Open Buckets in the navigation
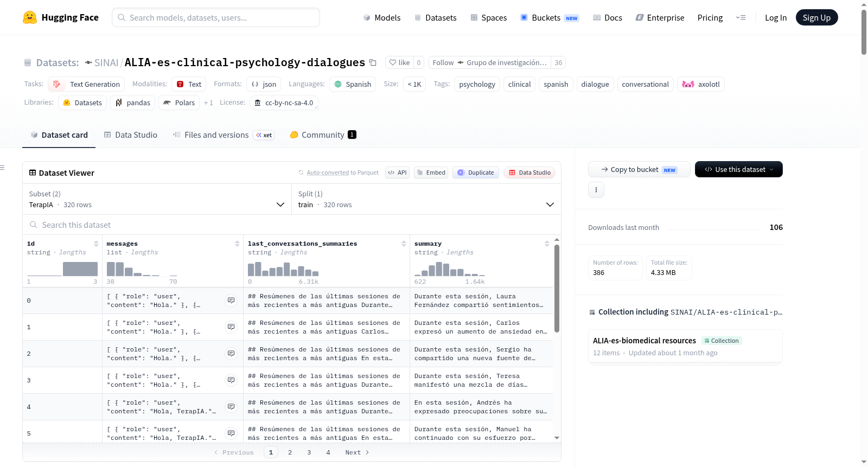868x467 pixels. click(x=550, y=17)
